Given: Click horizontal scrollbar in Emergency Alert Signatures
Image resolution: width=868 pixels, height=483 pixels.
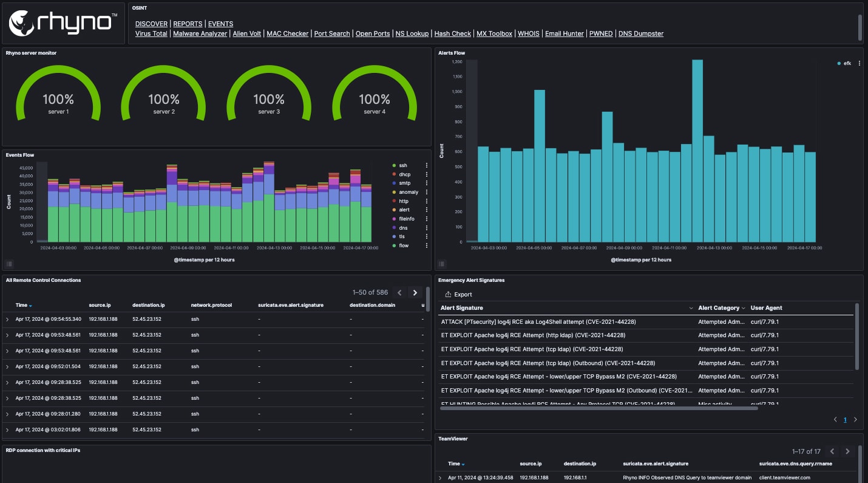Looking at the screenshot, I should pos(599,408).
